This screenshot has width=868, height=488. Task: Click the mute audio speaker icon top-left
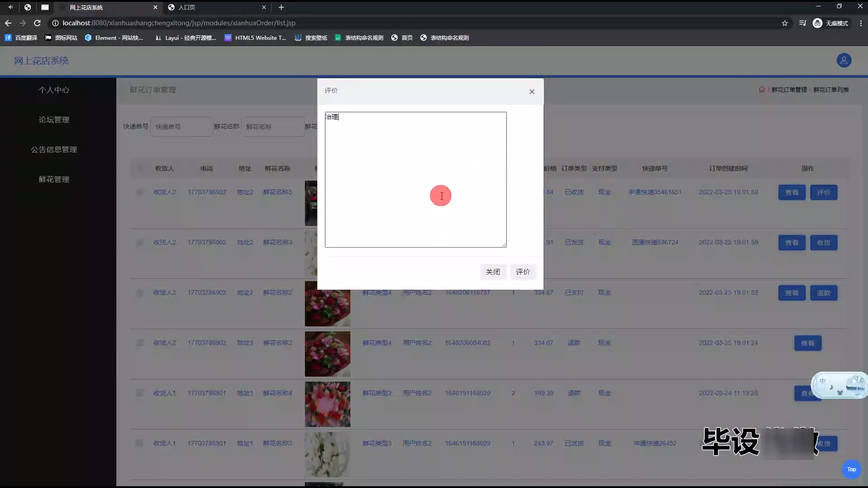10,7
